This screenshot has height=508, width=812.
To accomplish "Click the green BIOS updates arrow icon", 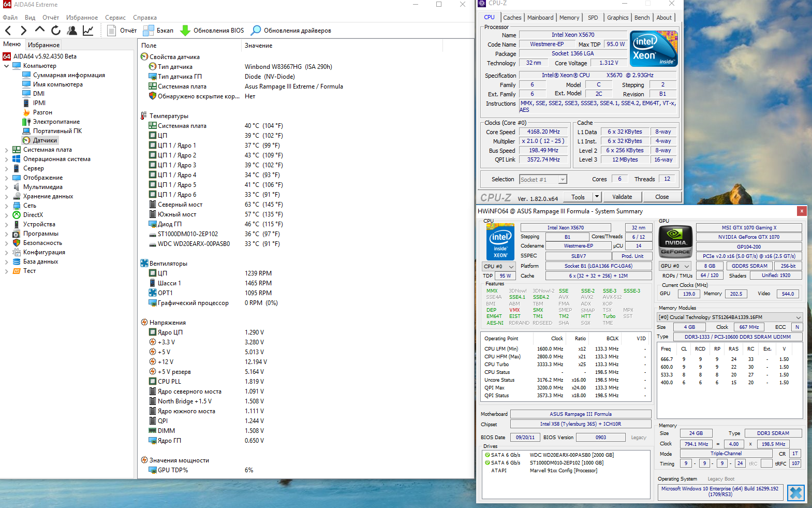I will [185, 31].
